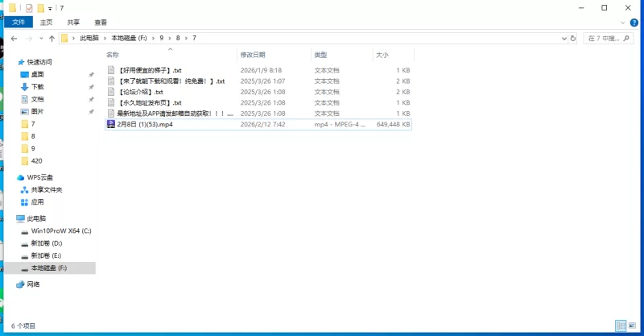The image size is (644, 336).
Task: Click 本地磁盘 (F:) in the address breadcrumb
Action: [129, 38]
